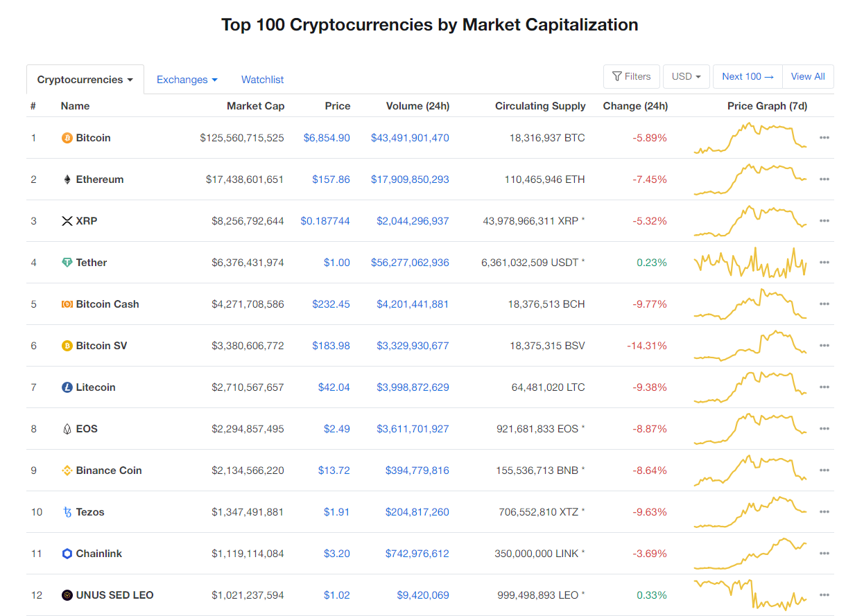This screenshot has height=616, width=855.
Task: Open the more-options dots for XRP row
Action: (824, 221)
